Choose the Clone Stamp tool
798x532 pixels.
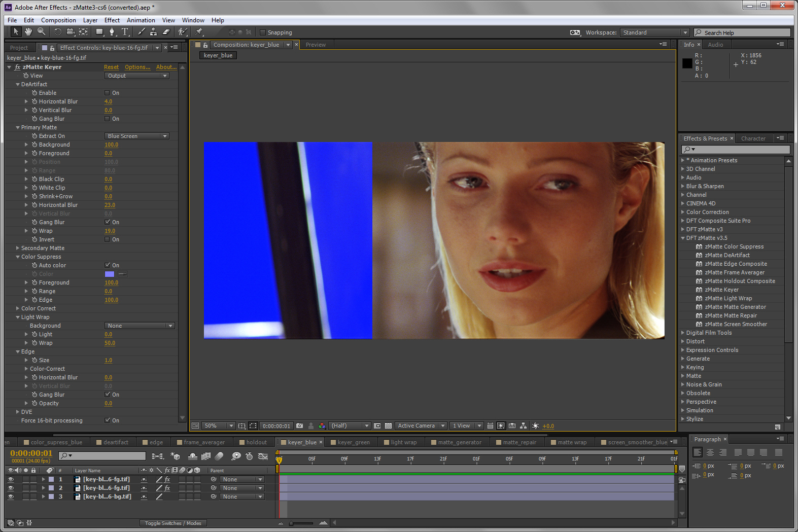153,32
